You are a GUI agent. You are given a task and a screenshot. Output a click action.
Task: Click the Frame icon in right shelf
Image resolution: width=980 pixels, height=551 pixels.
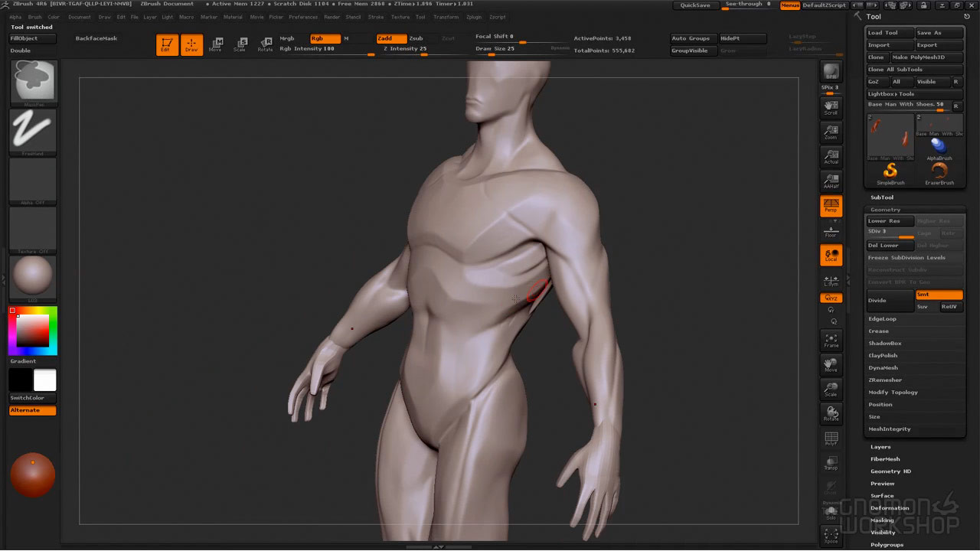click(831, 341)
